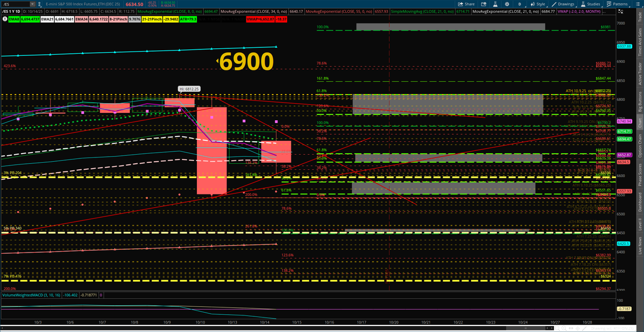Screen dimensions: 644x332
Task: Click the /ES symbol input field
Action: pyautogui.click(x=19, y=4)
